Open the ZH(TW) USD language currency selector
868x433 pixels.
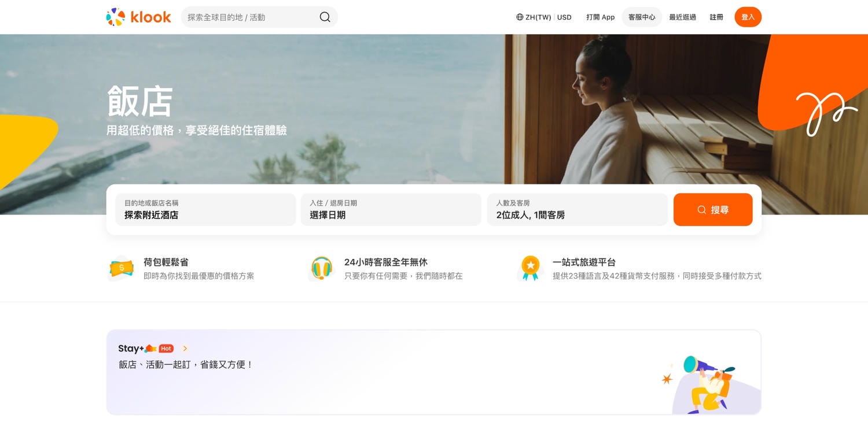544,17
